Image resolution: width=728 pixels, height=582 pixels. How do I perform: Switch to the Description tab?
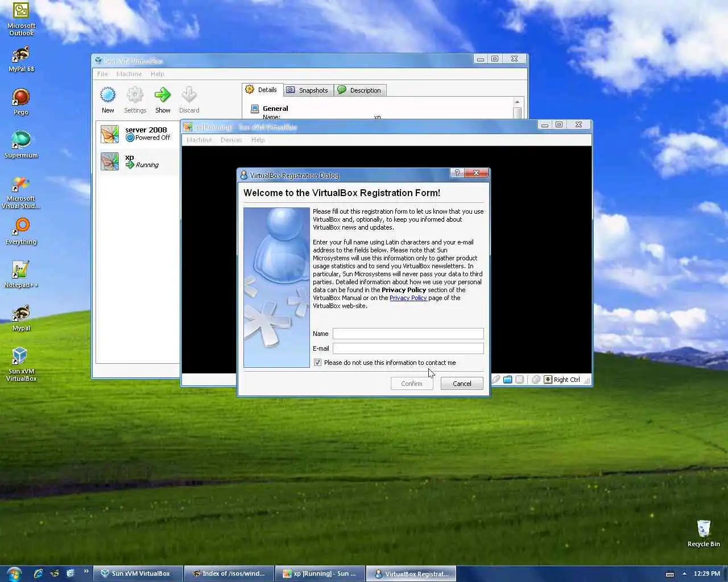pos(359,90)
